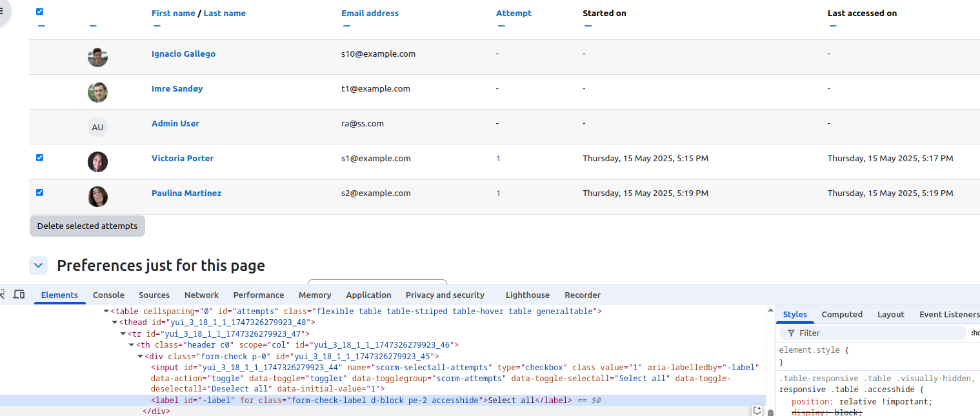
Task: Uncheck Paulina Martínez's attempt checkbox
Action: (39, 192)
